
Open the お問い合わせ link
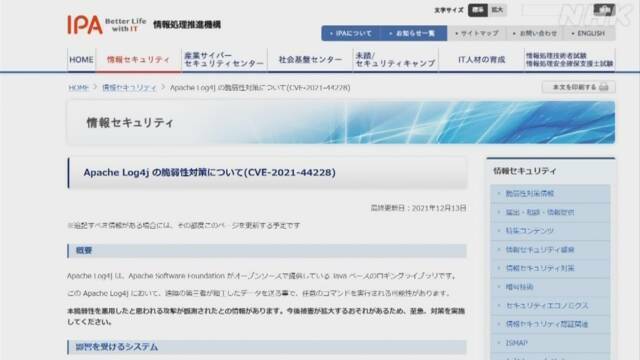[x=535, y=33]
